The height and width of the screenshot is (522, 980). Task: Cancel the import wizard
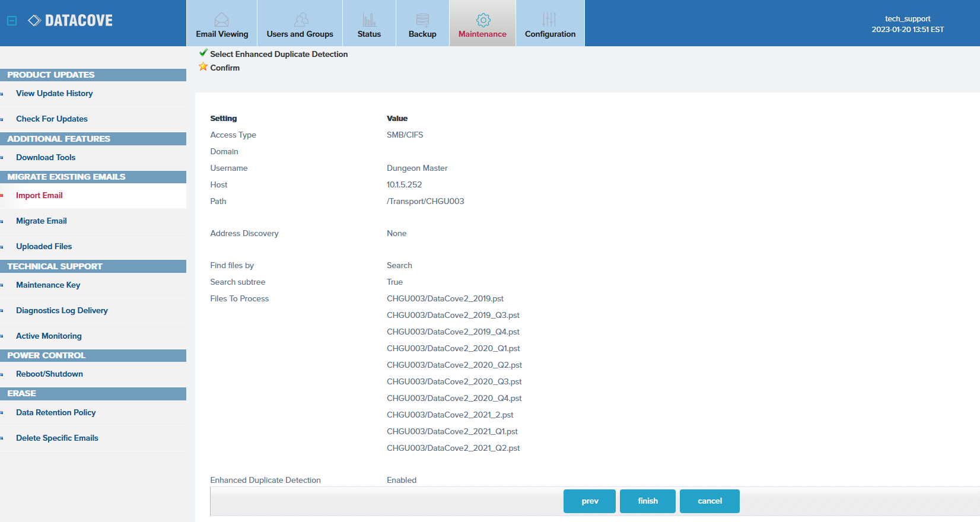click(x=709, y=501)
